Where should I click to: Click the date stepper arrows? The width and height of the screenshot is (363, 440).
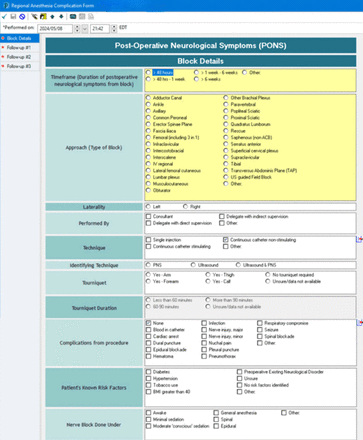coord(77,29)
